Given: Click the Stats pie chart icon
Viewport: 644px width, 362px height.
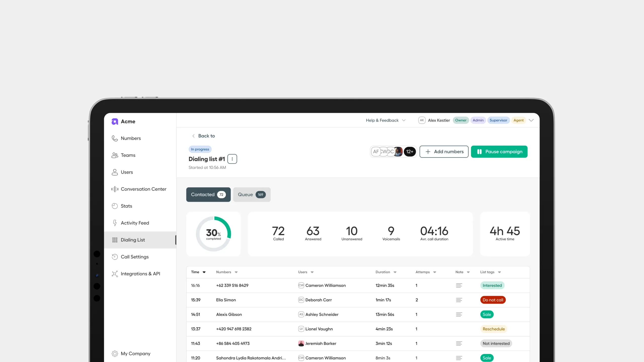Looking at the screenshot, I should 115,206.
